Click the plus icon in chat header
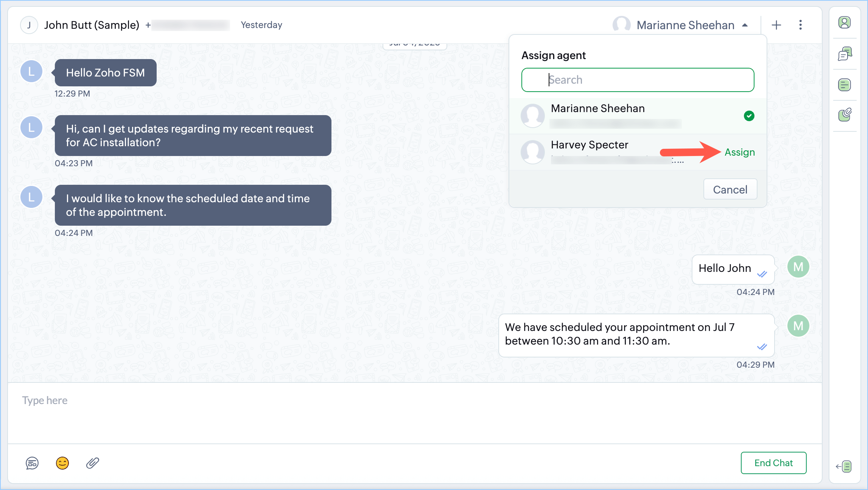This screenshot has height=490, width=868. tap(776, 25)
